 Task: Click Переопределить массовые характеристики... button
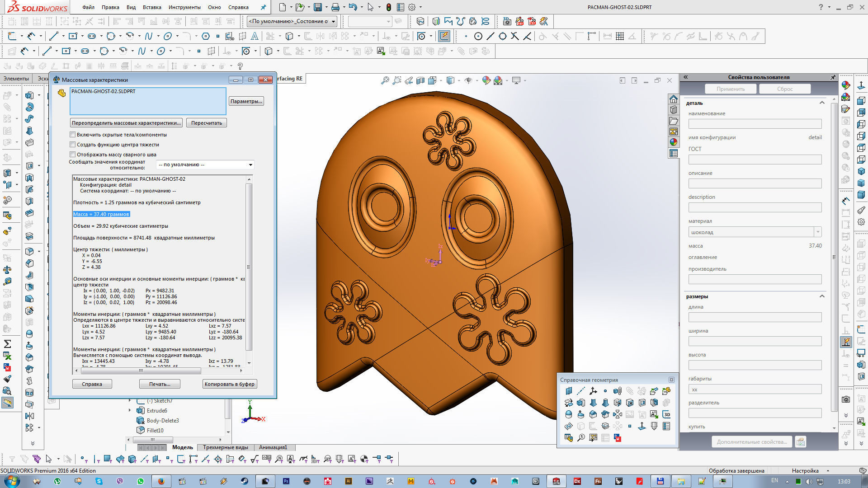tap(126, 123)
